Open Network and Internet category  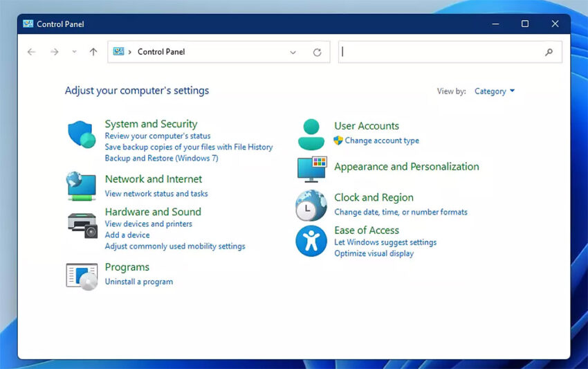pos(154,179)
